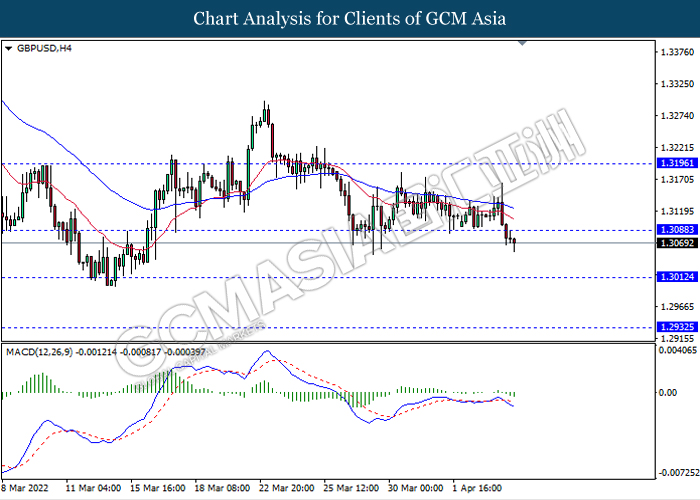700x500 pixels.
Task: Click the 25 Mar 12:00 time label
Action: [x=351, y=488]
